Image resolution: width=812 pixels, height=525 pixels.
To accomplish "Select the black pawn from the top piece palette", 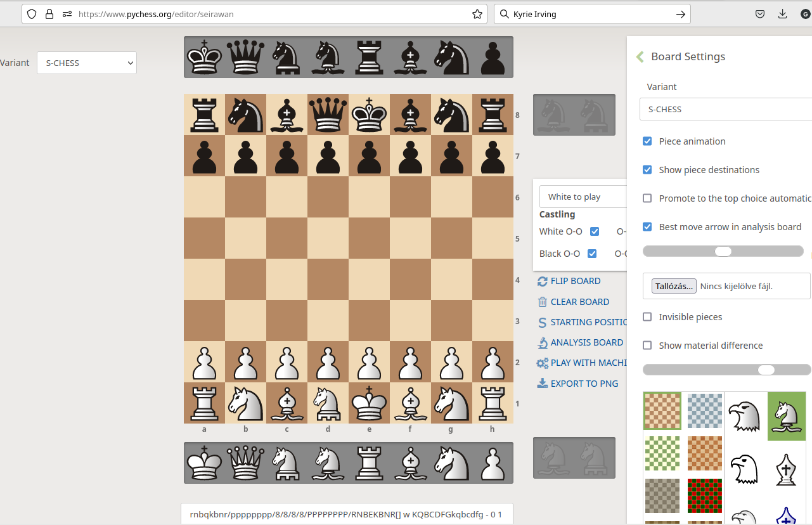I will pos(493,58).
